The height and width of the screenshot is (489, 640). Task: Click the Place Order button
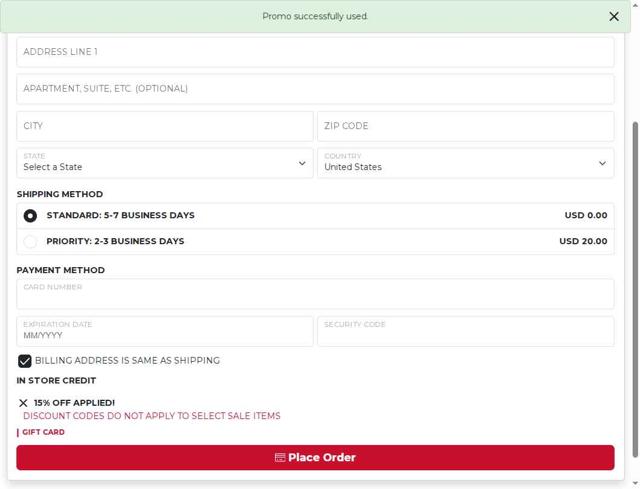pos(315,457)
